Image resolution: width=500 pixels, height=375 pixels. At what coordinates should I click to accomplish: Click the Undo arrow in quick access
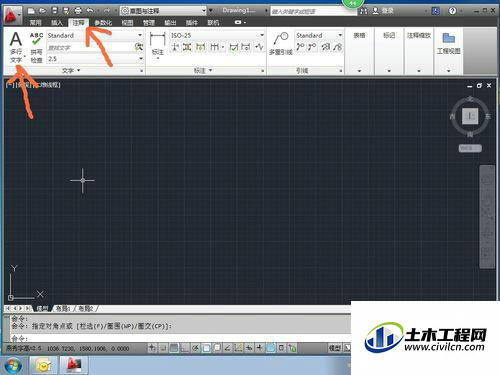90,11
